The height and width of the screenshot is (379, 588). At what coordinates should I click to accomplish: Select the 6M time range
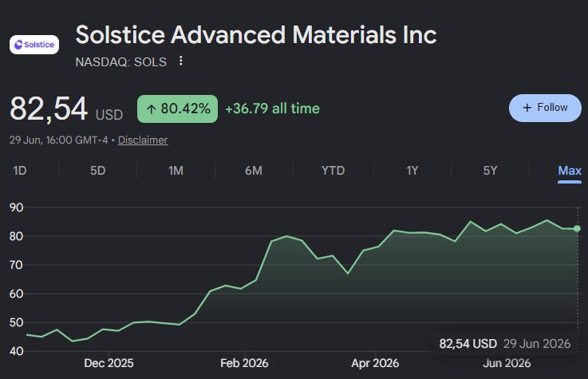click(254, 171)
